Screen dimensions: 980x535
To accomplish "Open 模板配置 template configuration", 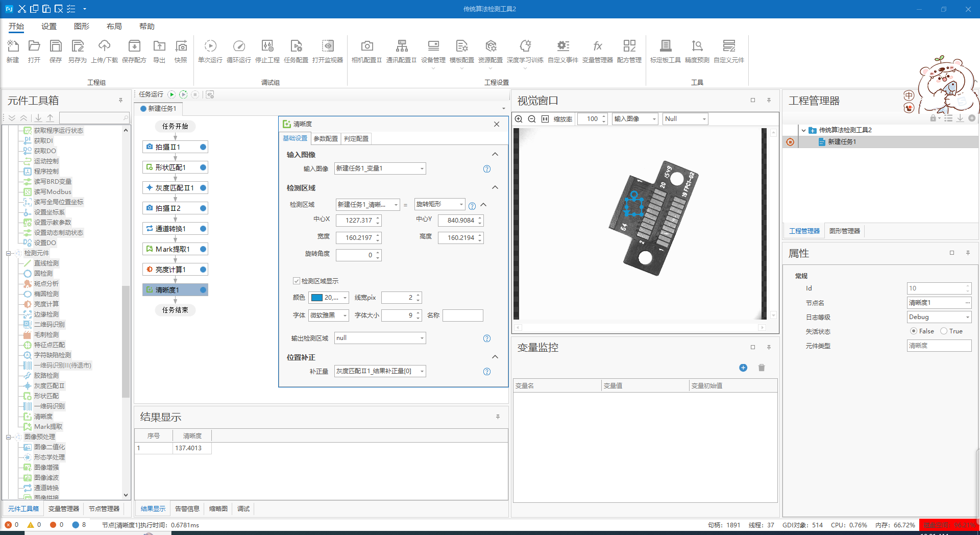I will point(462,46).
